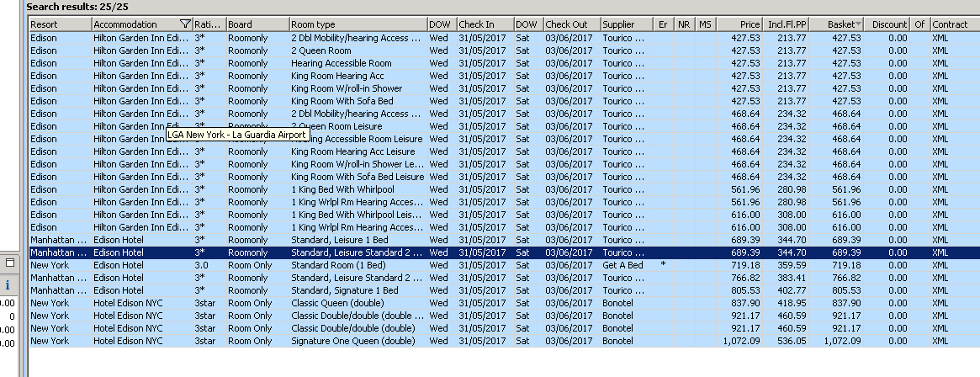The image size is (980, 377).
Task: Click the MS column header
Action: 707,24
